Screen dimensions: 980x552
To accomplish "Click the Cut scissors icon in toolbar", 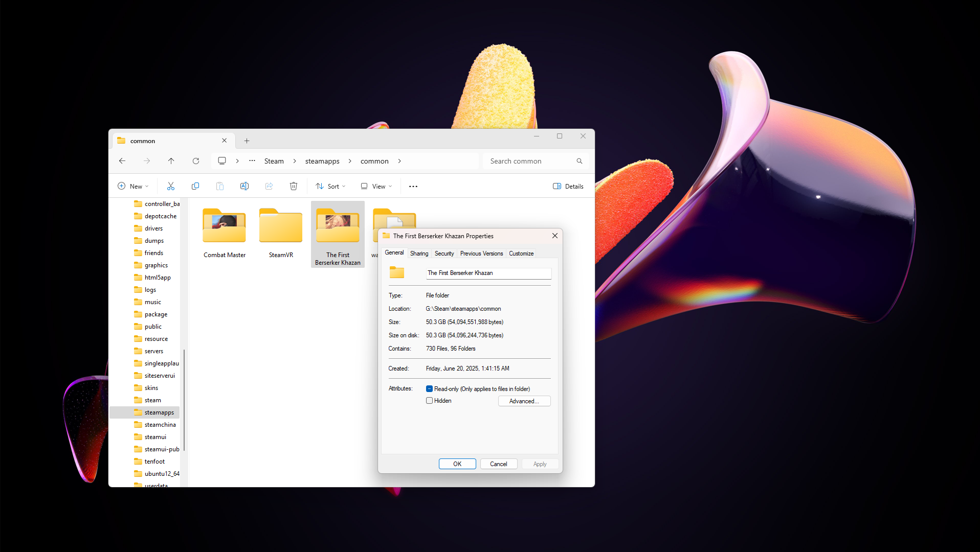I will point(171,186).
